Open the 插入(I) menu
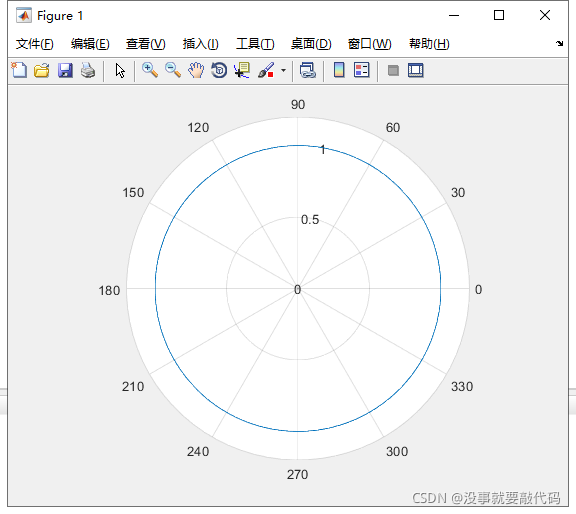 201,44
